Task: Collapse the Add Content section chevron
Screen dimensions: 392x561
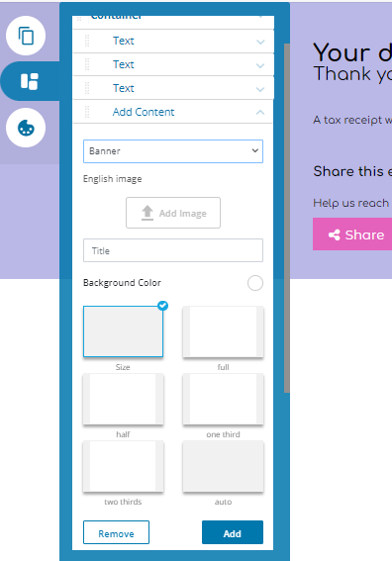Action: point(260,113)
